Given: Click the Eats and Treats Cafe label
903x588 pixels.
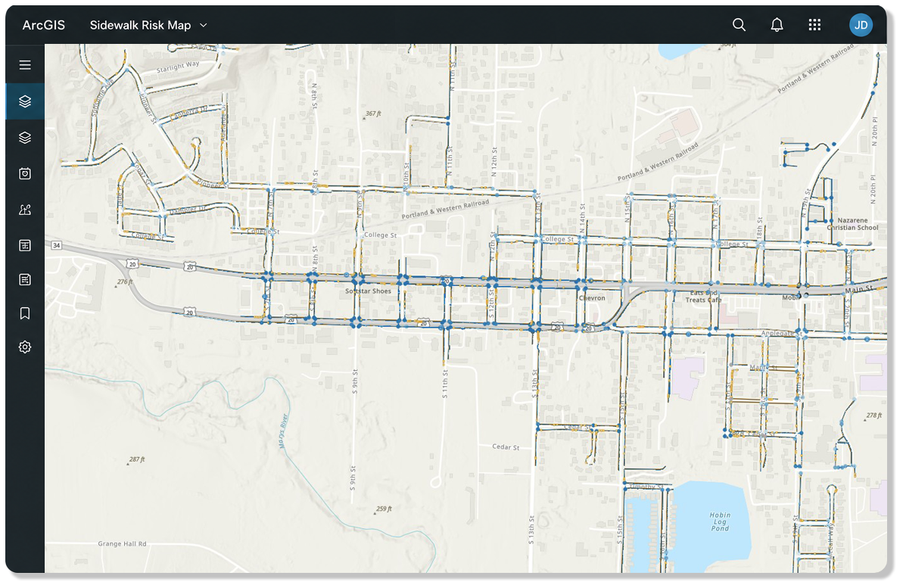Looking at the screenshot, I should pos(703,296).
